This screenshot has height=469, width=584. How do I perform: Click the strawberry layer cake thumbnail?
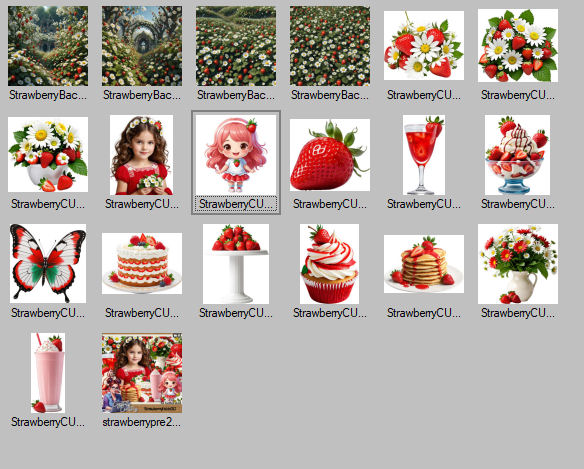[x=142, y=263]
